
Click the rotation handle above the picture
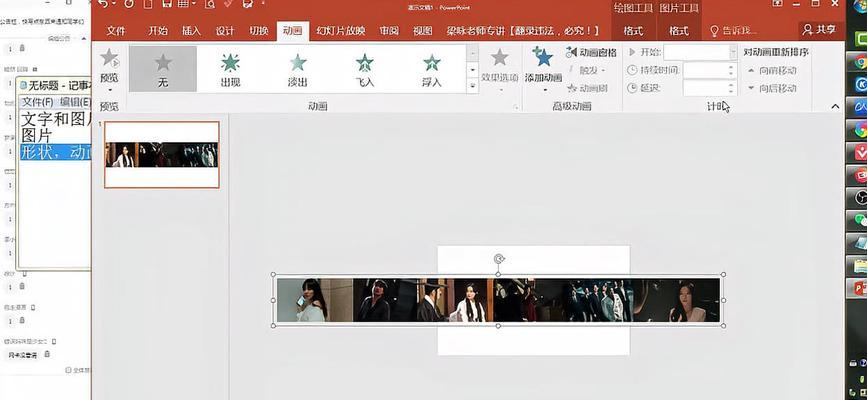click(x=499, y=258)
